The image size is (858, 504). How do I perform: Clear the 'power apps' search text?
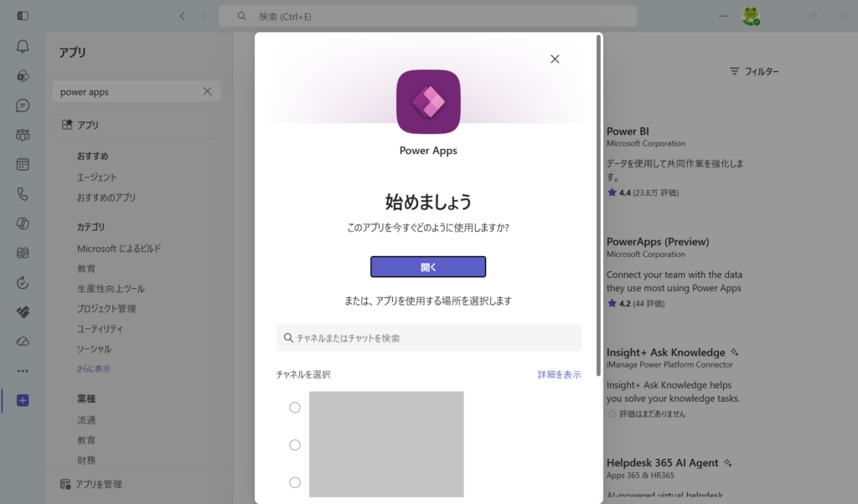207,91
